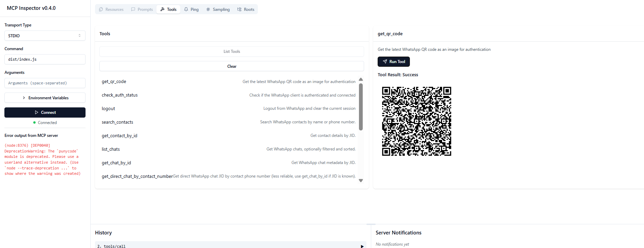Click the Arguments input field
The image size is (644, 248).
[x=45, y=83]
